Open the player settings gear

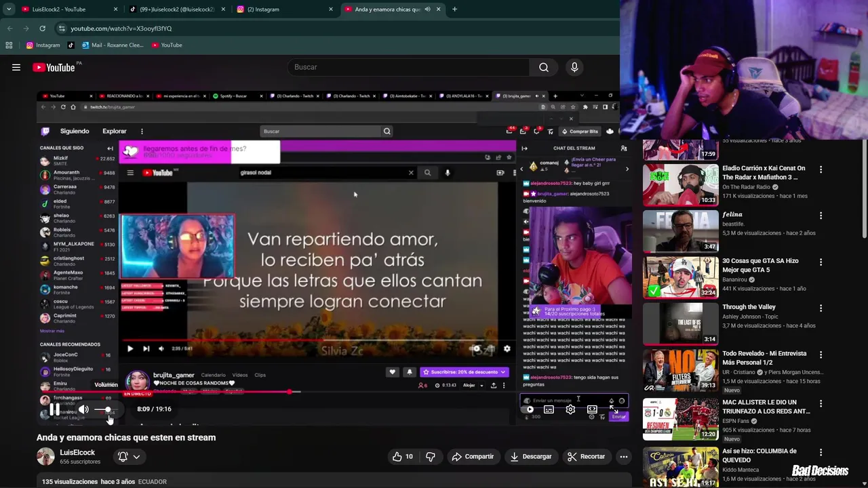[x=570, y=409]
